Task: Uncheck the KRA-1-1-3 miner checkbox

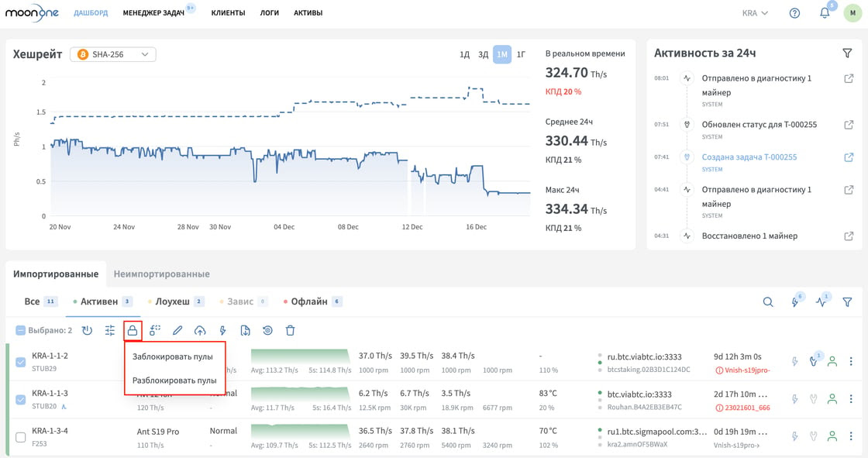Action: pos(20,399)
